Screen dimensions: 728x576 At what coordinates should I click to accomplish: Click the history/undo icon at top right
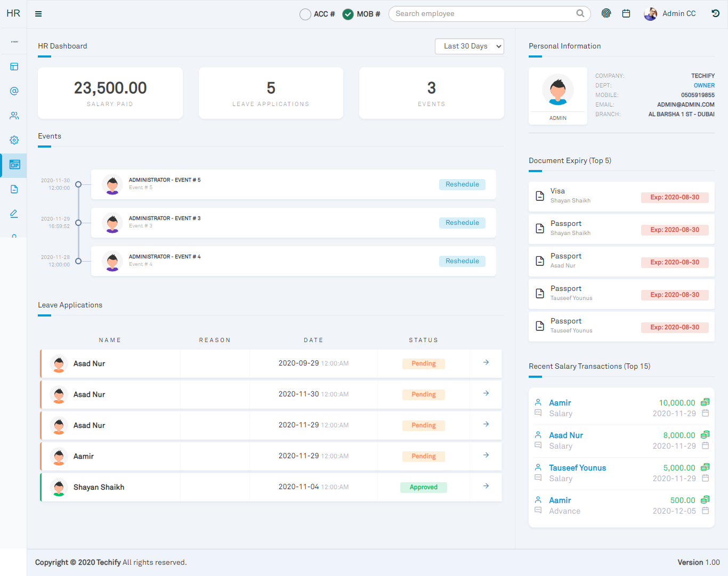715,13
